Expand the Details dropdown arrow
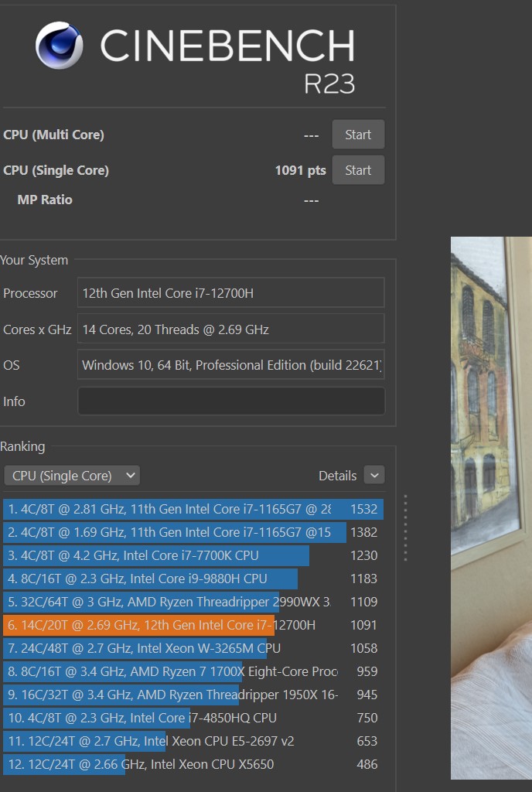Screen dimensions: 532x792 point(374,476)
